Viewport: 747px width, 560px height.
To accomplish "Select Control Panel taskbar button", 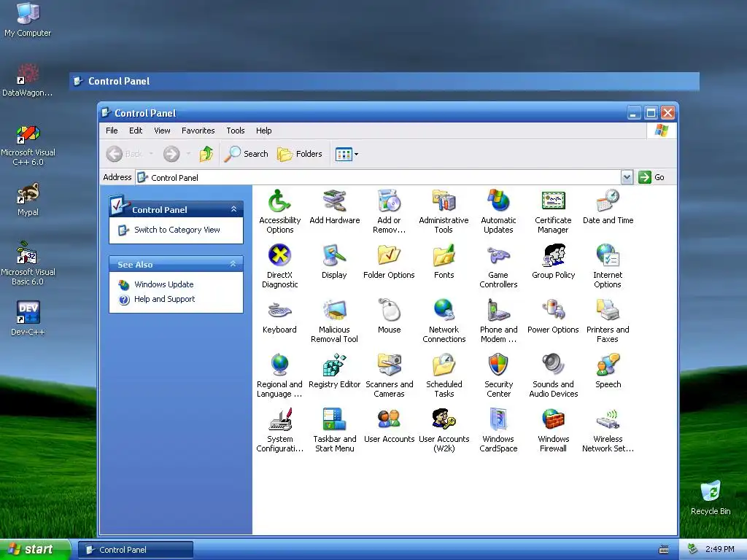I will coord(136,550).
